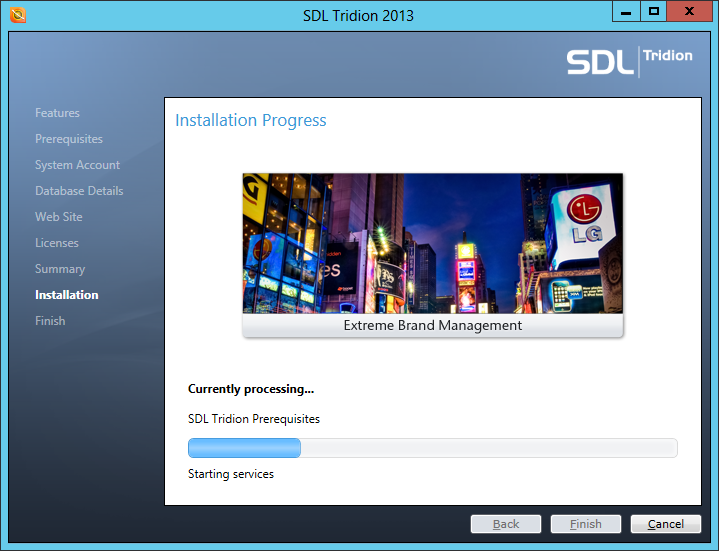Click the SDL Tridion installer title bar icon

[x=17, y=15]
